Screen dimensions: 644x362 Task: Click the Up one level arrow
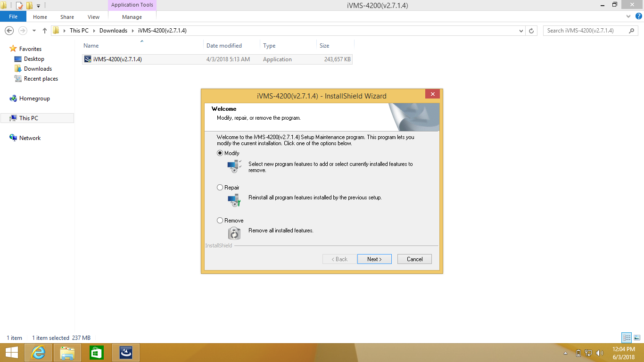[45, 31]
